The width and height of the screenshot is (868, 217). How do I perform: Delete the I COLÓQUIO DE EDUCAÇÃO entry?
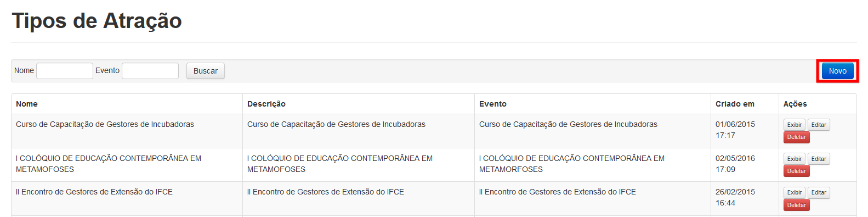pyautogui.click(x=796, y=171)
